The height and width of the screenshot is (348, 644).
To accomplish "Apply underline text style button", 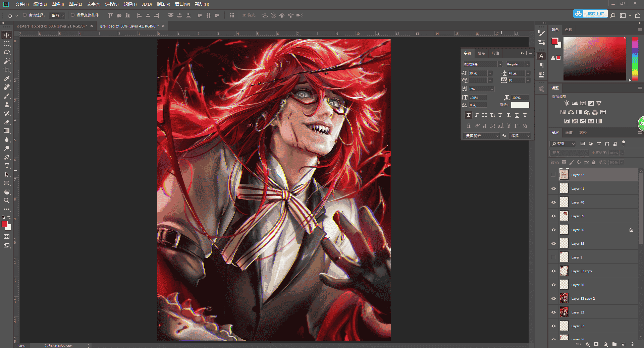I will coord(517,115).
